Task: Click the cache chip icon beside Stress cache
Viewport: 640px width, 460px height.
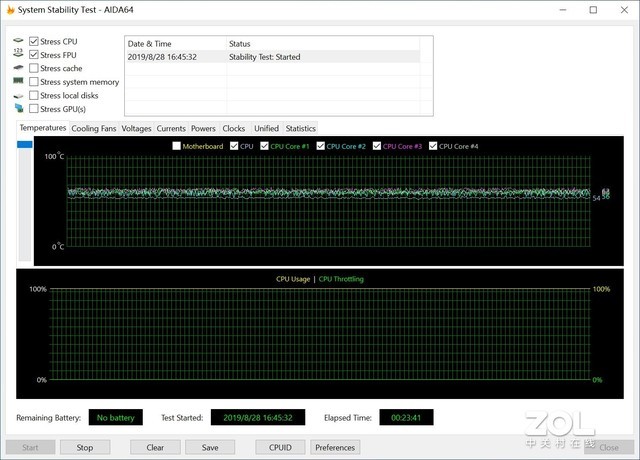Action: 18,67
